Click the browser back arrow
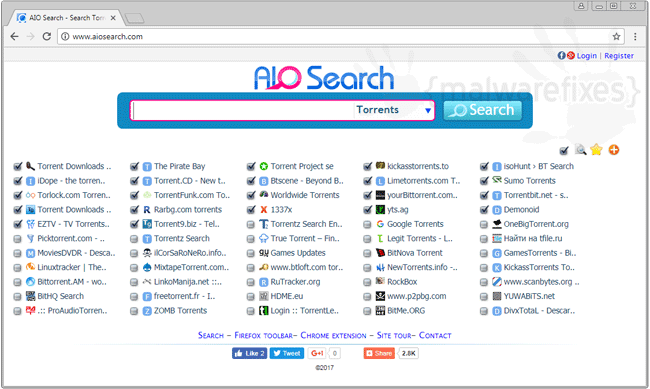This screenshot has height=389, width=650. click(x=15, y=36)
